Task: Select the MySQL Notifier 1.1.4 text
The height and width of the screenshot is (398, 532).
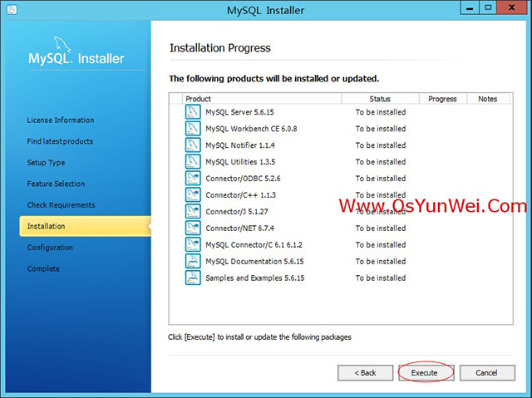Action: (x=240, y=145)
